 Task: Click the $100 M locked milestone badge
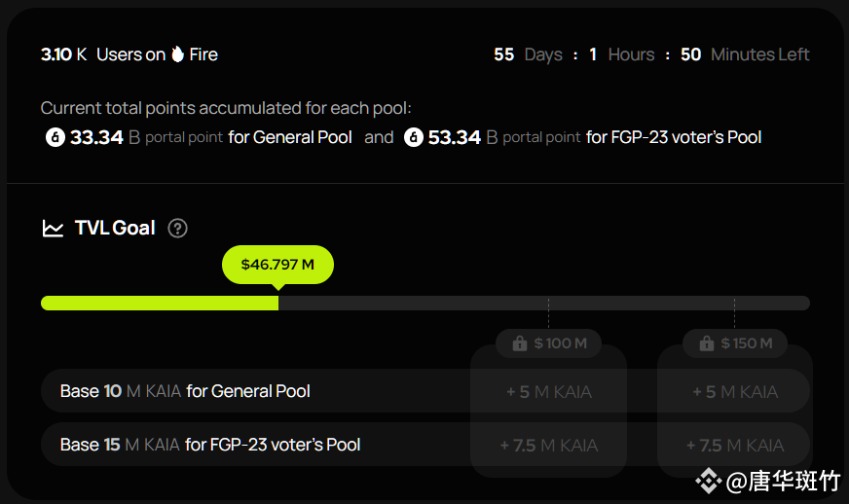pyautogui.click(x=548, y=343)
